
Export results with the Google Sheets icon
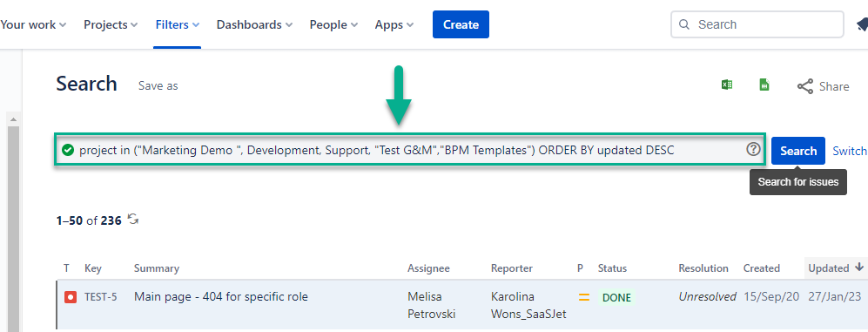tap(764, 85)
